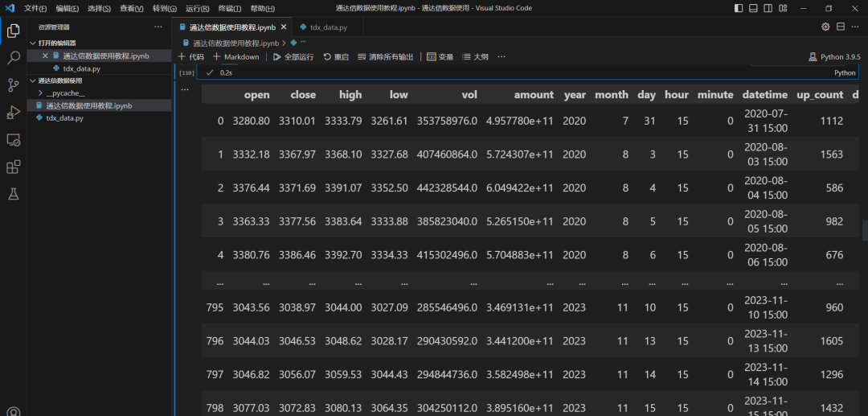
Task: Open the 选择(S) menu
Action: point(99,8)
